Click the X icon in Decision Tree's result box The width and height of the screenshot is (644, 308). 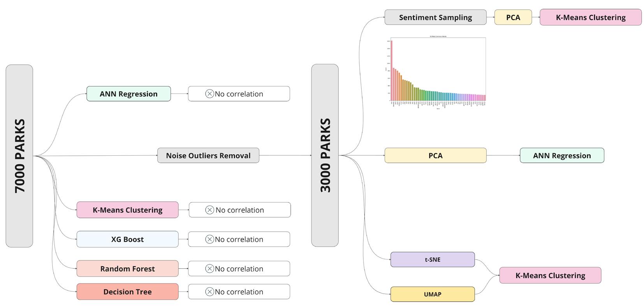pos(209,292)
